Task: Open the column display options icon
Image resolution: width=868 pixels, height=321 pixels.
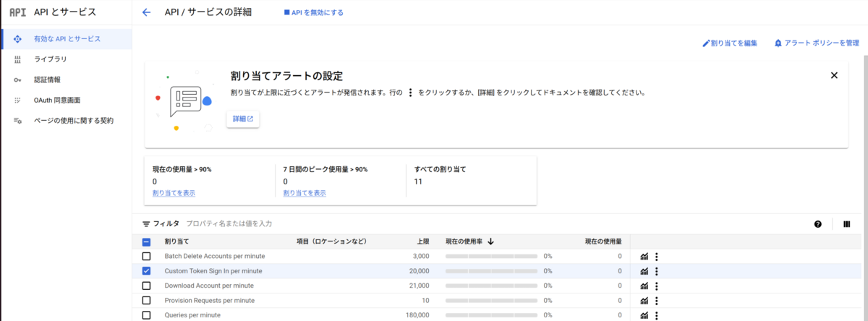Action: click(x=846, y=224)
